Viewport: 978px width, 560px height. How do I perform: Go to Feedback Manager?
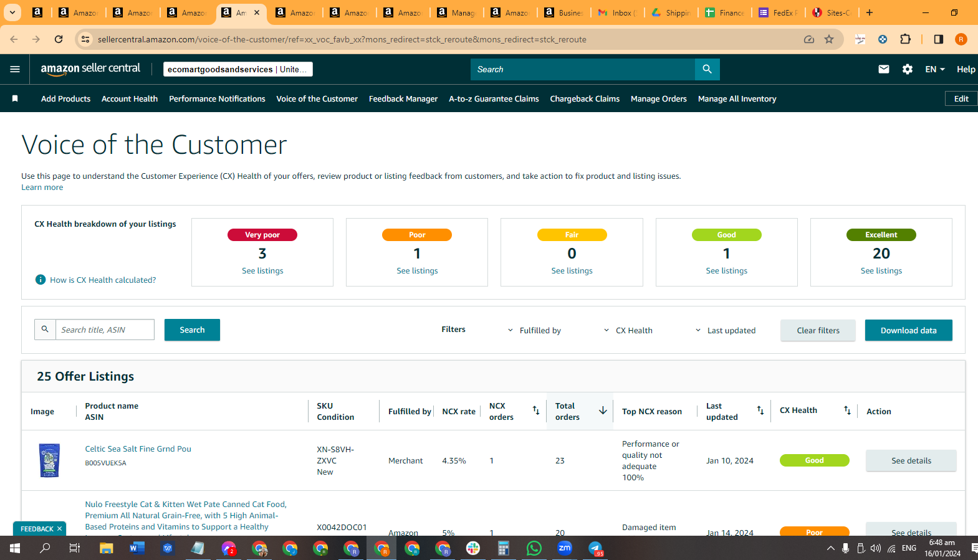403,98
